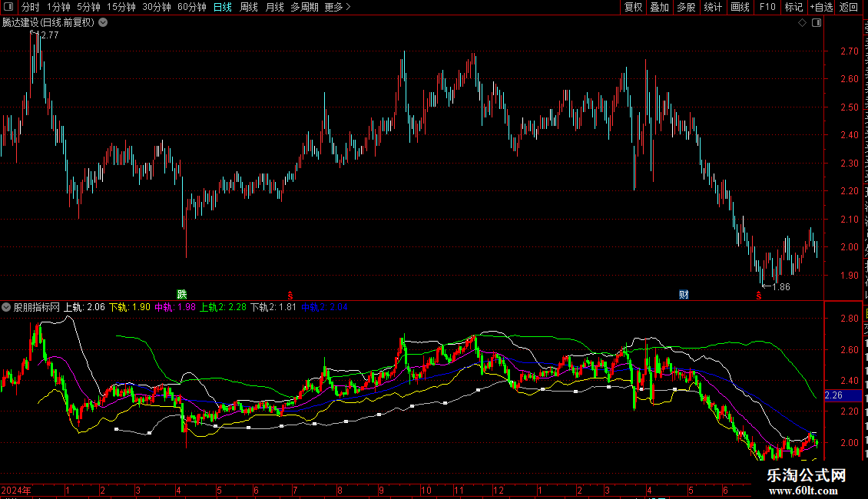
Task: Click the 股朋指标网 indicator name
Action: tap(37, 307)
